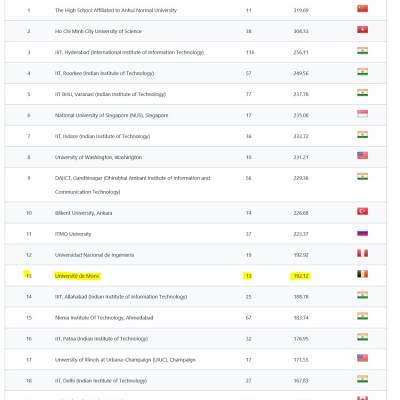This screenshot has height=400, width=400.
Task: Open the highlighted Université de Mons entry
Action: click(77, 276)
